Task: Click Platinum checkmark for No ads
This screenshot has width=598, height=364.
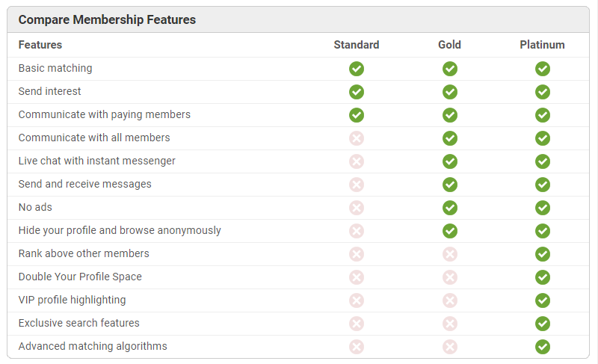Action: (543, 208)
